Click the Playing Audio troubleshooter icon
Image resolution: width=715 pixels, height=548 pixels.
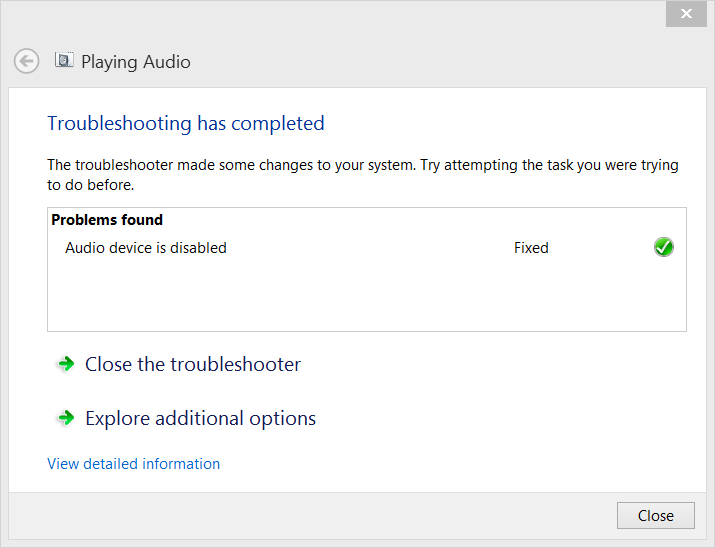click(x=64, y=60)
